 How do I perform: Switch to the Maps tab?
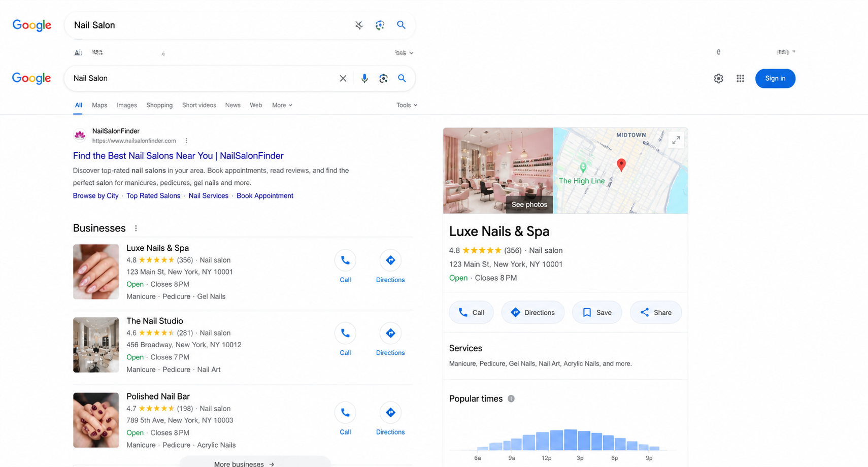click(x=99, y=105)
